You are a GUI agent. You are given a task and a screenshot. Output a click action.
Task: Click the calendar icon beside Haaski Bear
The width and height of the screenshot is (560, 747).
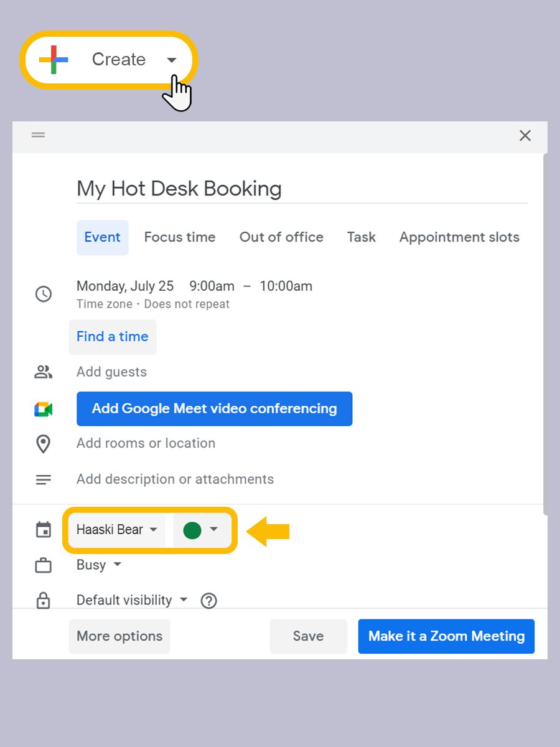click(x=44, y=530)
